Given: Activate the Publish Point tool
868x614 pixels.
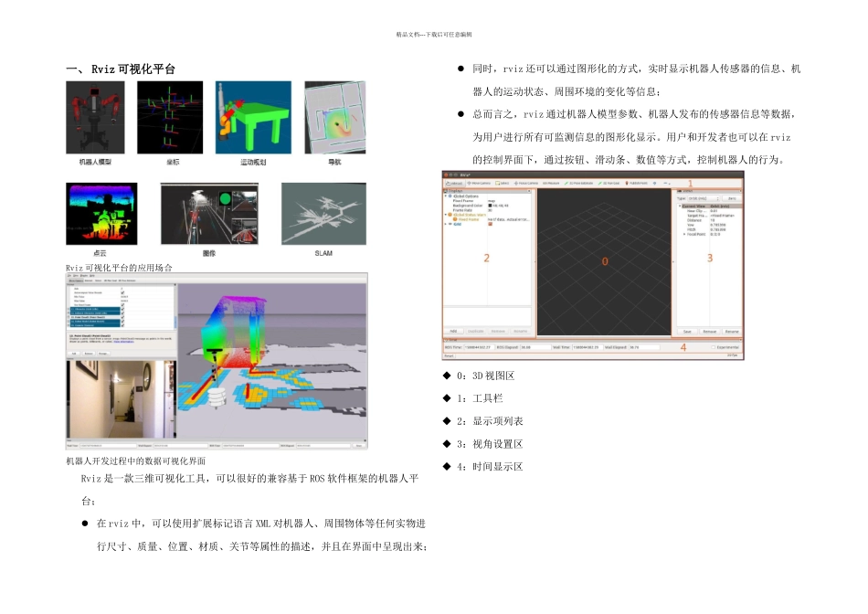Looking at the screenshot, I should click(x=636, y=184).
